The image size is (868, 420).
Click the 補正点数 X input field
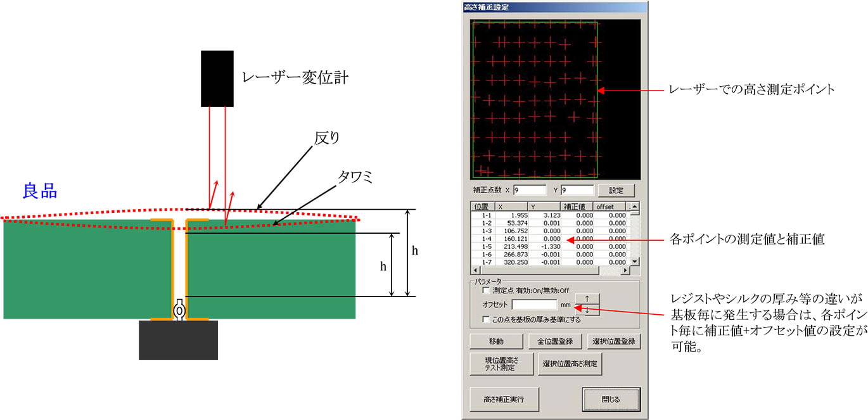[529, 190]
